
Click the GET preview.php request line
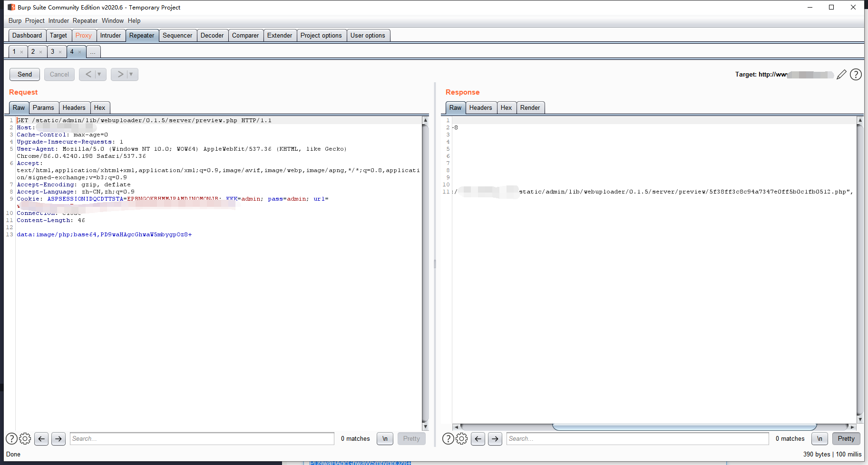click(x=144, y=121)
